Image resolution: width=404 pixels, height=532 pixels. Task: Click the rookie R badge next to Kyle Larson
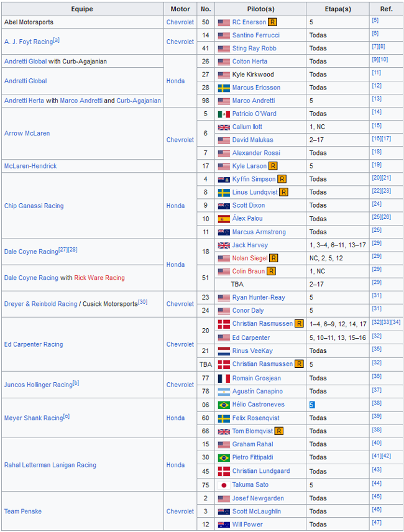pos(273,166)
